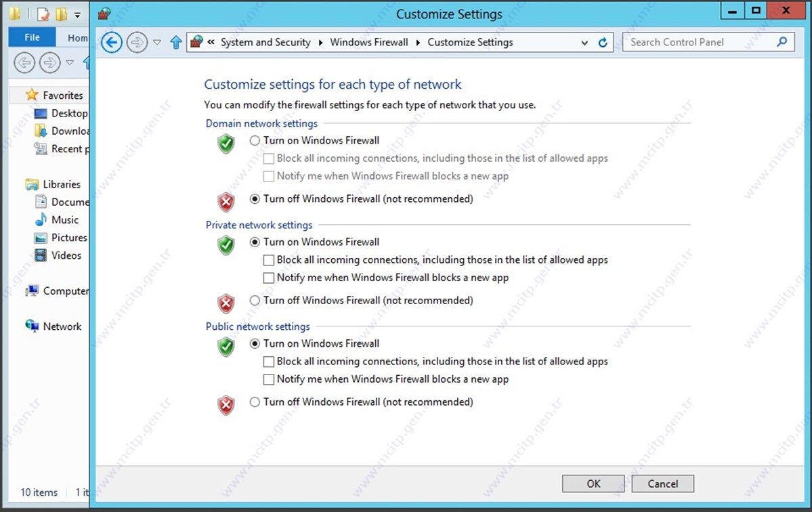Viewport: 812px width, 512px height.
Task: Turn on Windows Firewall for Public network
Action: click(255, 343)
